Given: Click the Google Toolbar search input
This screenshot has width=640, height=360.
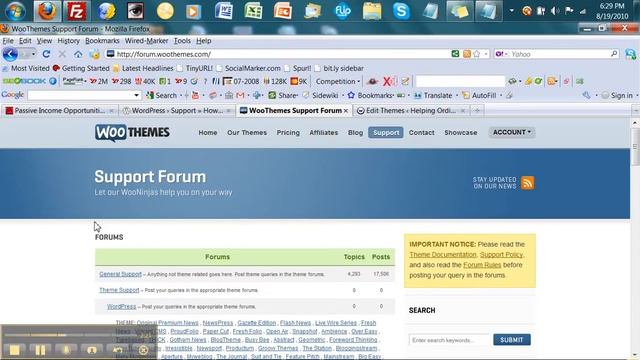Looking at the screenshot, I should [x=84, y=95].
